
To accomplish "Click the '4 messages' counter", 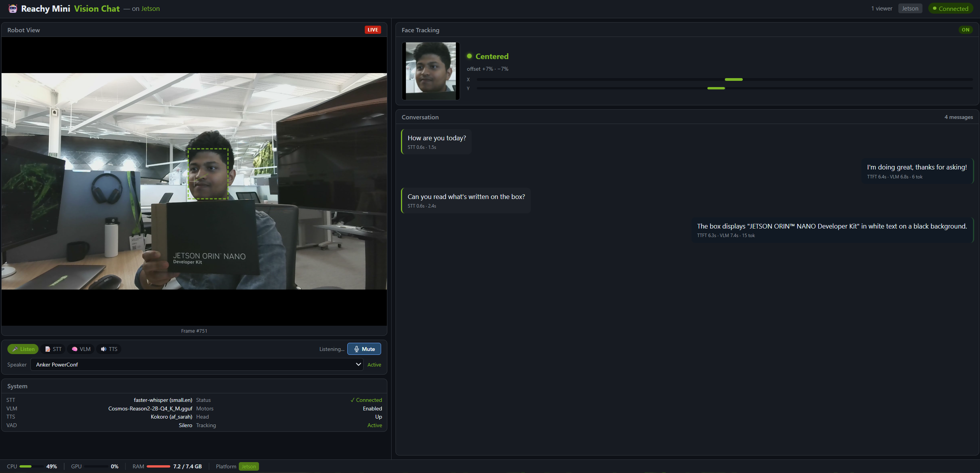I will (959, 117).
